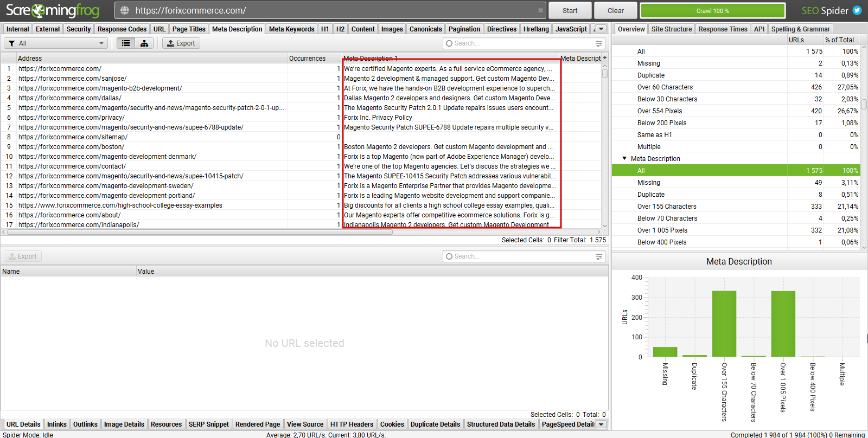Open the All filter dropdown
This screenshot has height=438, width=868.
pyautogui.click(x=56, y=43)
